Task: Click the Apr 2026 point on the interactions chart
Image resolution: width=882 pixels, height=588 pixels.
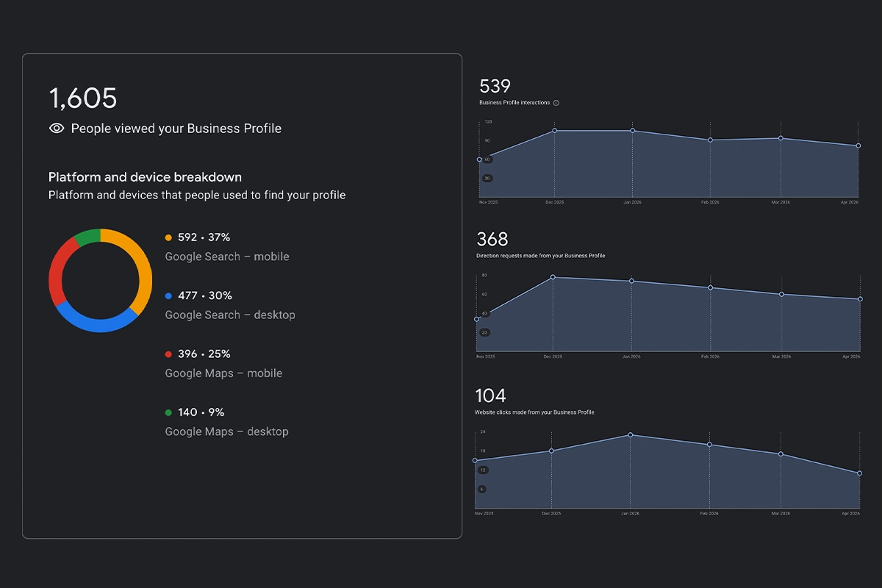Action: pyautogui.click(x=858, y=146)
